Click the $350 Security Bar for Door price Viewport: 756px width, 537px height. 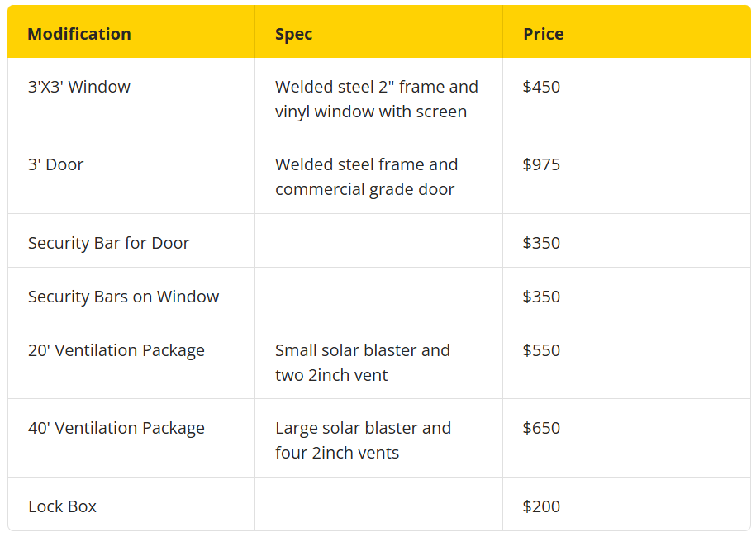pos(541,243)
